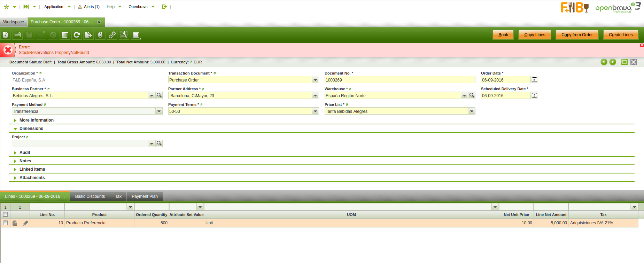
Task: Click the Copy Lines button
Action: (x=535, y=35)
